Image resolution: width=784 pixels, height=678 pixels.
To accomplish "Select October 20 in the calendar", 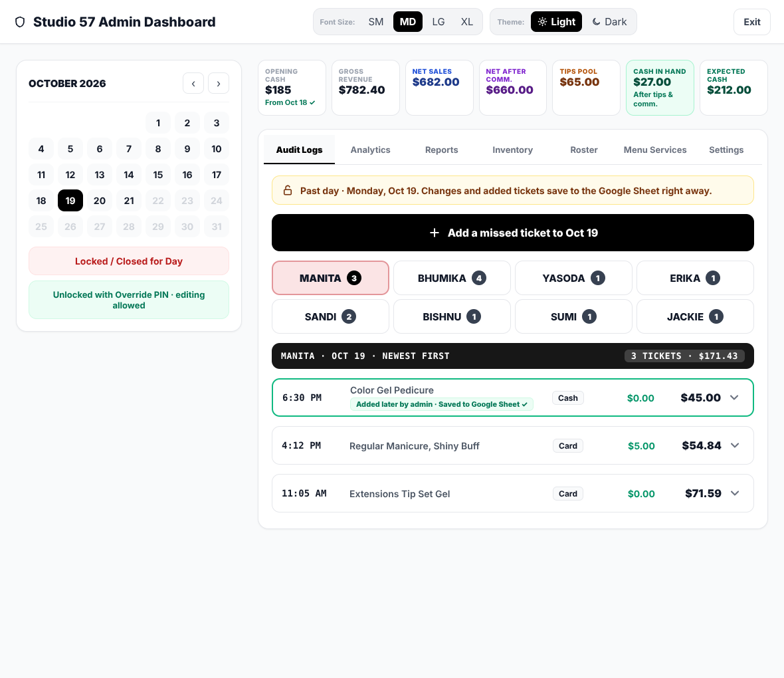I will tap(100, 201).
